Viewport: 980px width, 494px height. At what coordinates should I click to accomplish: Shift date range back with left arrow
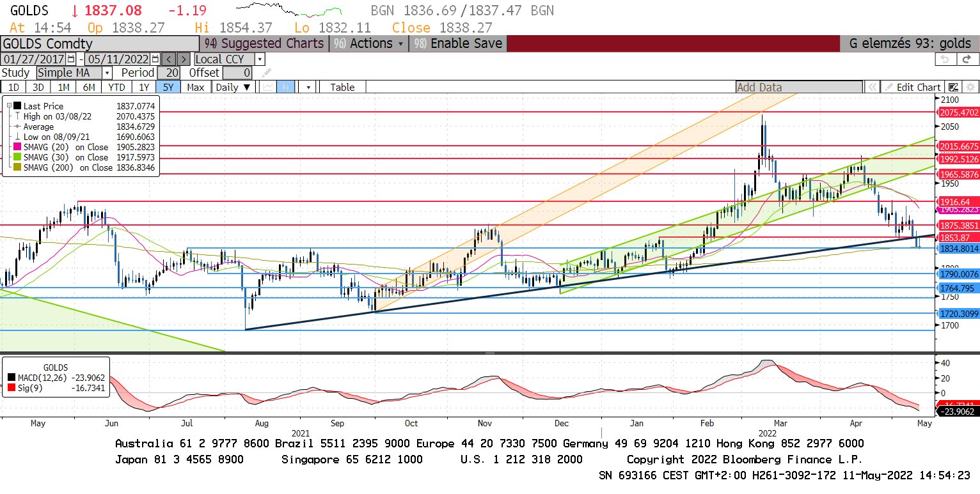tap(169, 59)
